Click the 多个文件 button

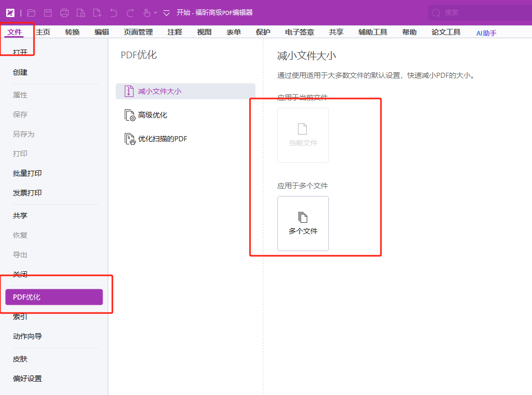click(303, 223)
